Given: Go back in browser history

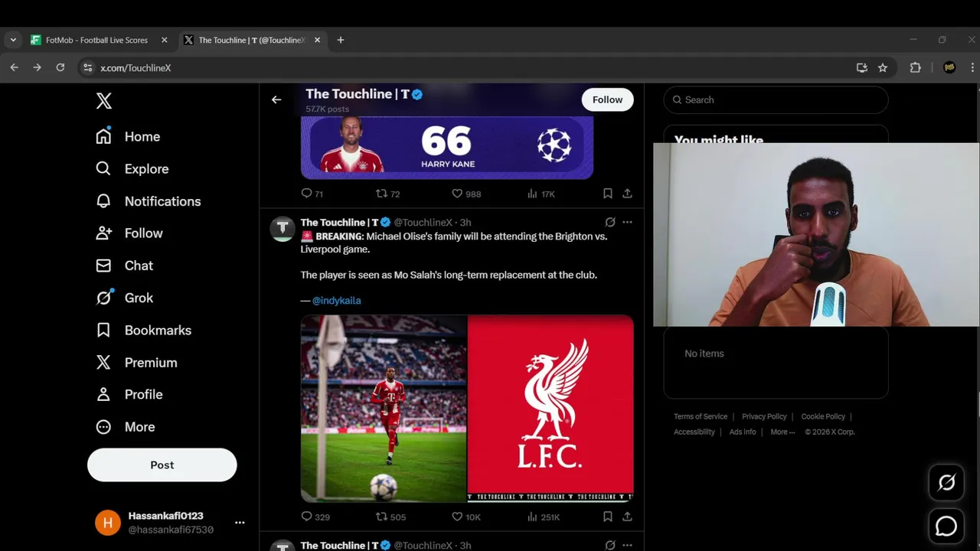Looking at the screenshot, I should (x=14, y=67).
